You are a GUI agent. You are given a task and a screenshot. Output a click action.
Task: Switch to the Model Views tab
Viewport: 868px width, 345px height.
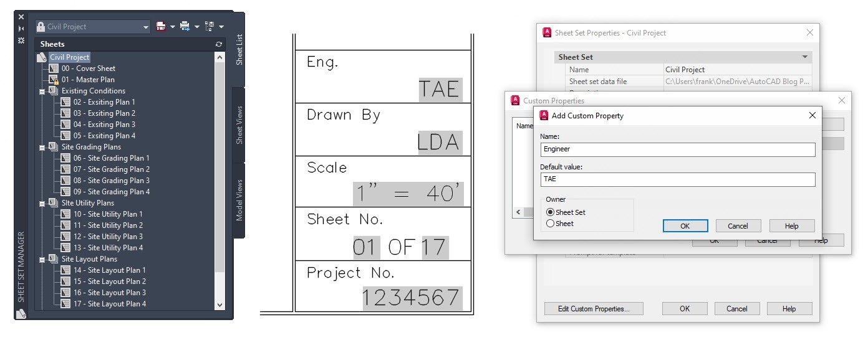[x=239, y=200]
